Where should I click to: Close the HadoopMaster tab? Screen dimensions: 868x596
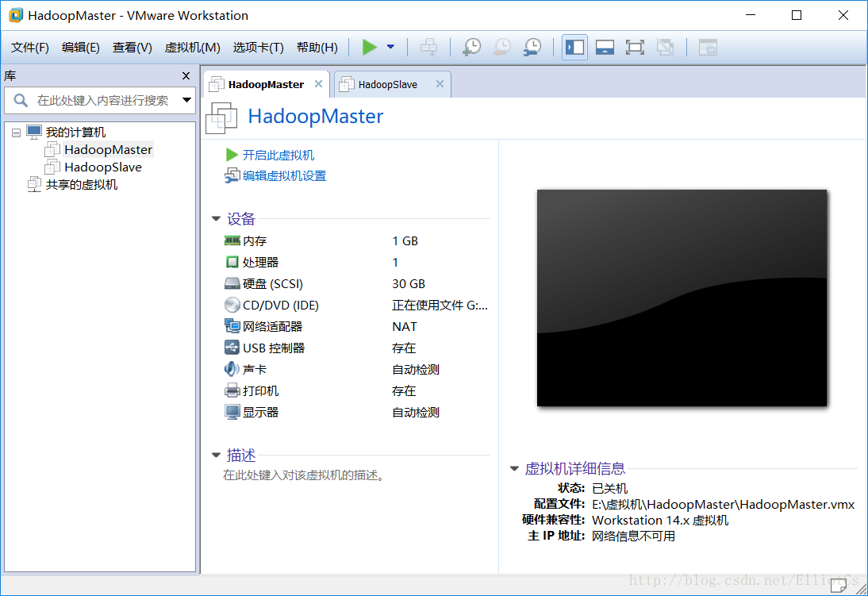[x=318, y=83]
